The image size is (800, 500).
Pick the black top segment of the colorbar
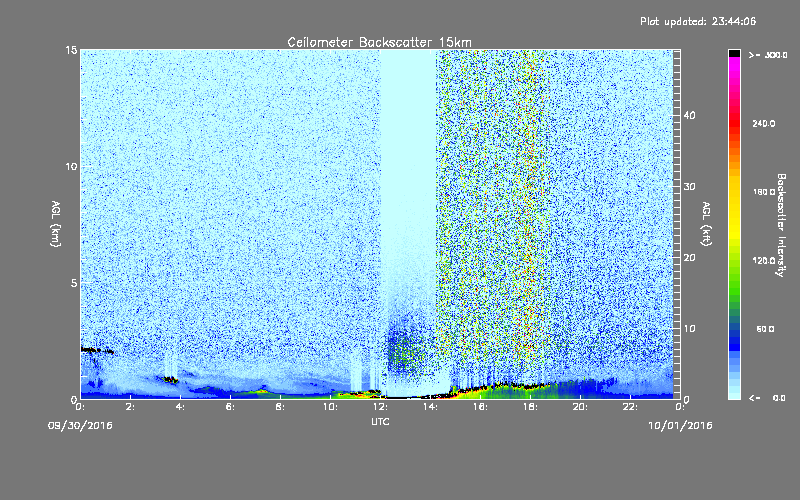[x=734, y=53]
